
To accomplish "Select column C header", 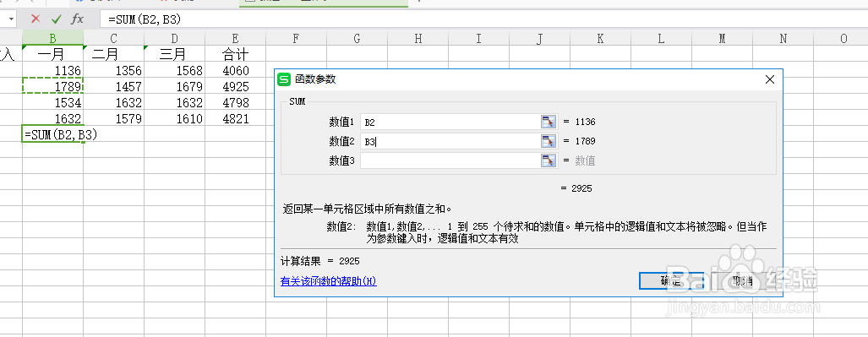I will point(113,38).
